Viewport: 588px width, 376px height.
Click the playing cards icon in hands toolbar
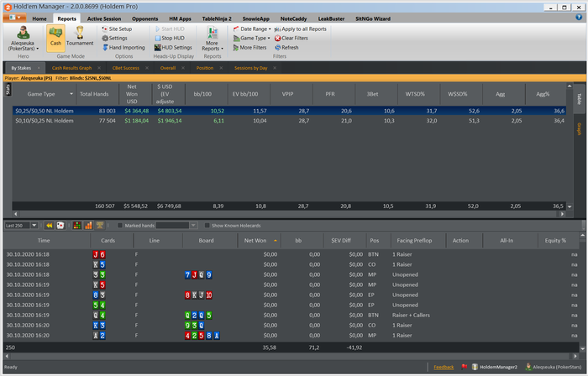point(60,226)
